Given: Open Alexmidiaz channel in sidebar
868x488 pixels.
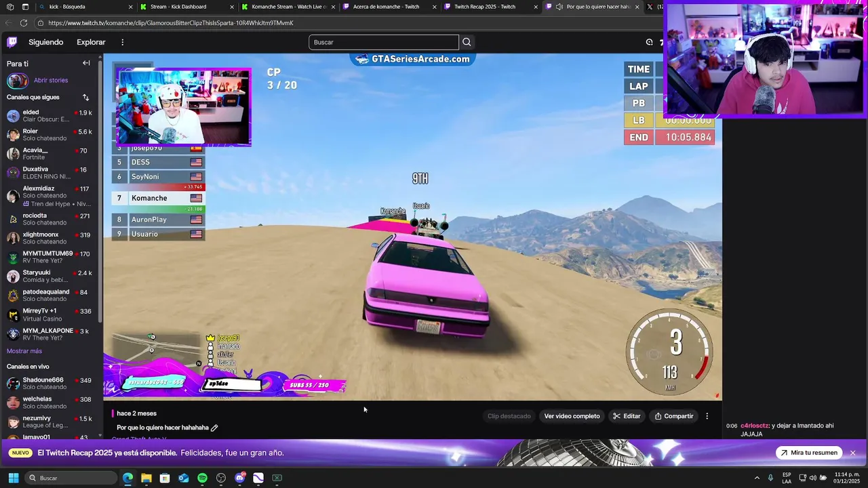Looking at the screenshot, I should (50, 196).
